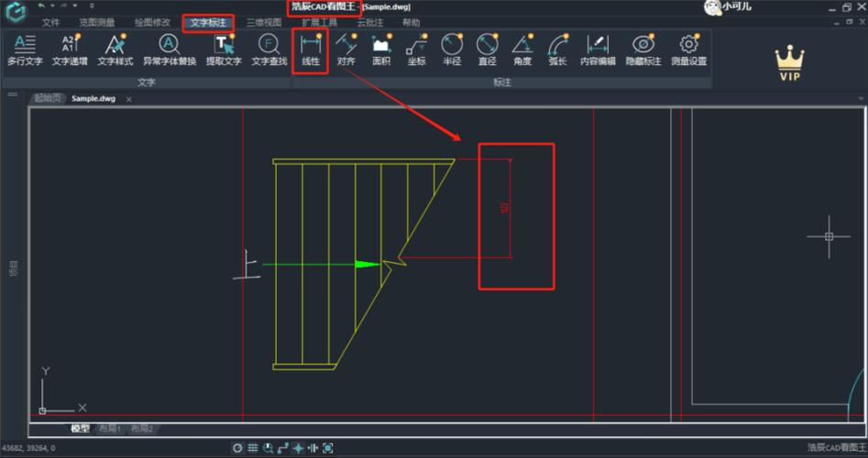Switch to the 览图测量 ribbon tab
Viewport: 868px width, 458px height.
[97, 23]
